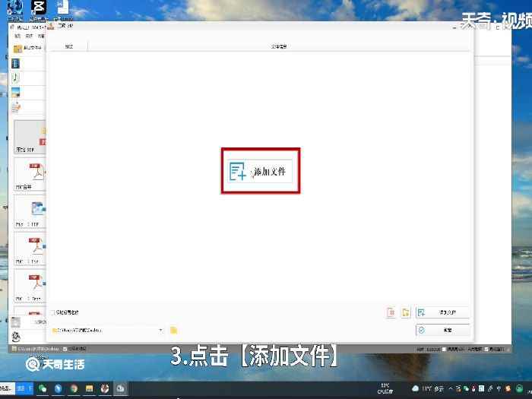This screenshot has height=399, width=532.
Task: Open the Word document desktop icon
Action: (x=63, y=8)
